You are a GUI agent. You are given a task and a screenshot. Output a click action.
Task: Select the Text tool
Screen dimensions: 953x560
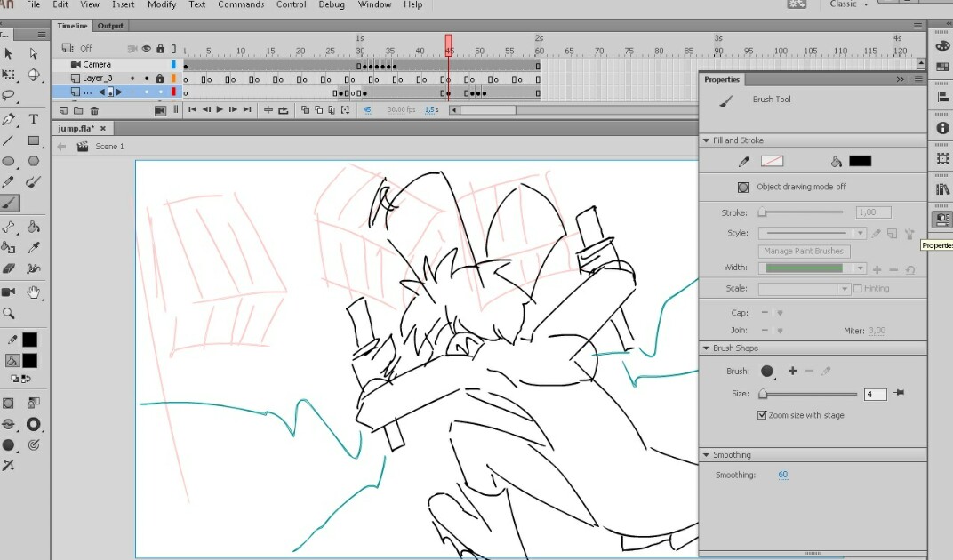coord(34,119)
